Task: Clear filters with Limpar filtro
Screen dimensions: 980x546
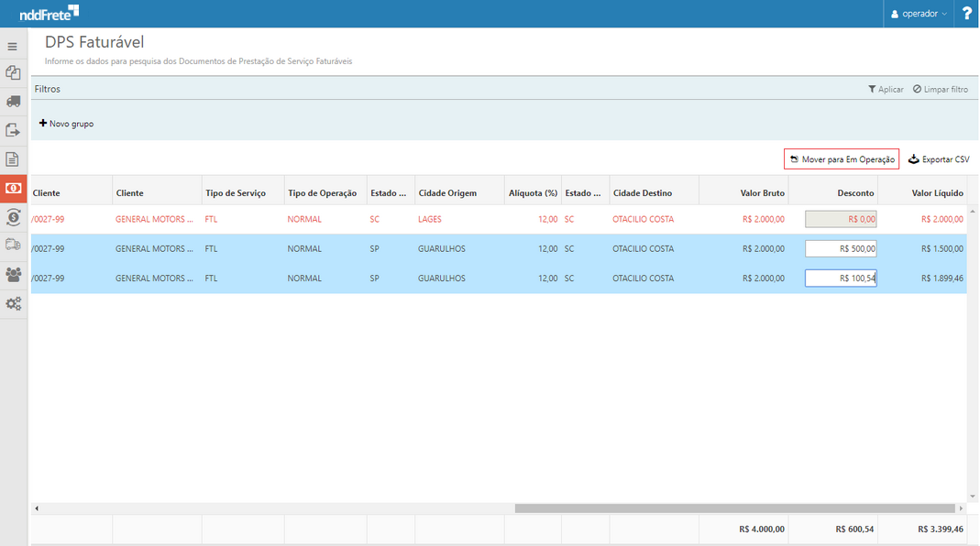Action: 941,89
